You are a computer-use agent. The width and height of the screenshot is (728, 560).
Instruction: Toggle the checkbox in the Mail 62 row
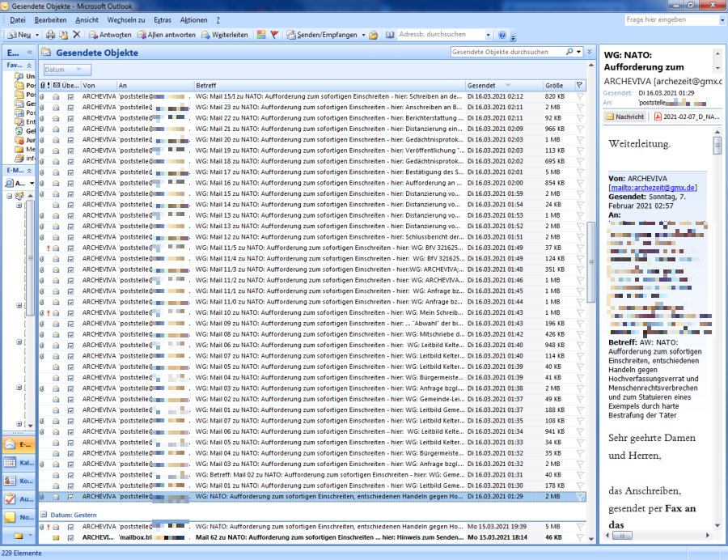pos(70,537)
